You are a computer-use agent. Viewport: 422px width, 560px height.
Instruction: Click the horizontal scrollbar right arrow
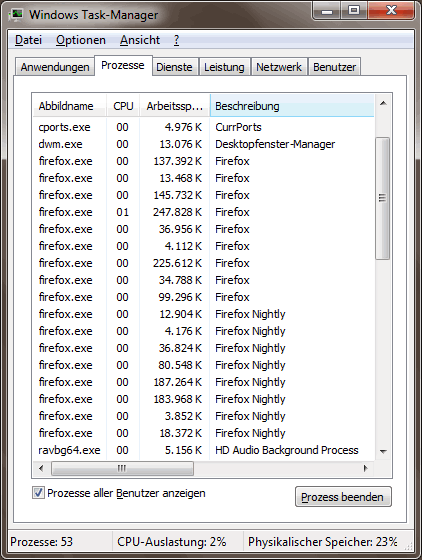365,468
